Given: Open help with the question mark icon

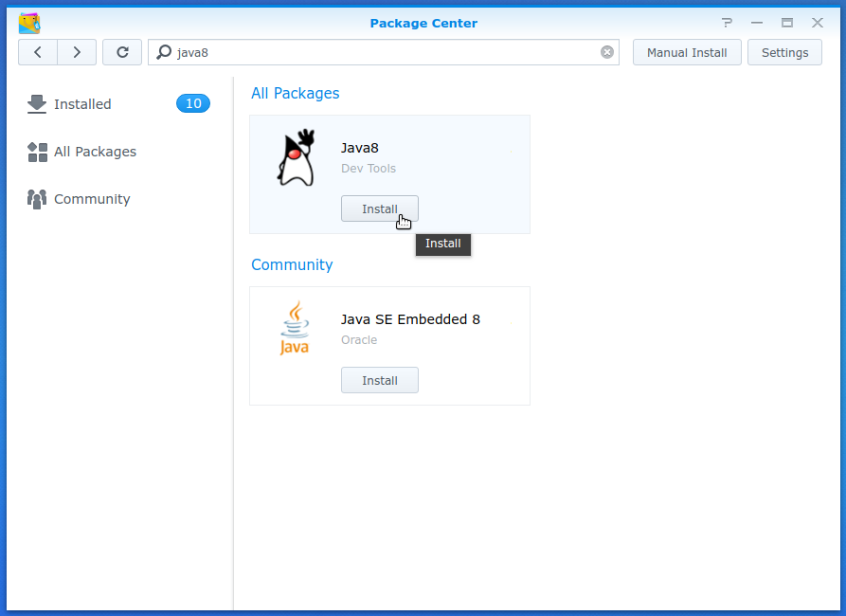Looking at the screenshot, I should pyautogui.click(x=727, y=23).
